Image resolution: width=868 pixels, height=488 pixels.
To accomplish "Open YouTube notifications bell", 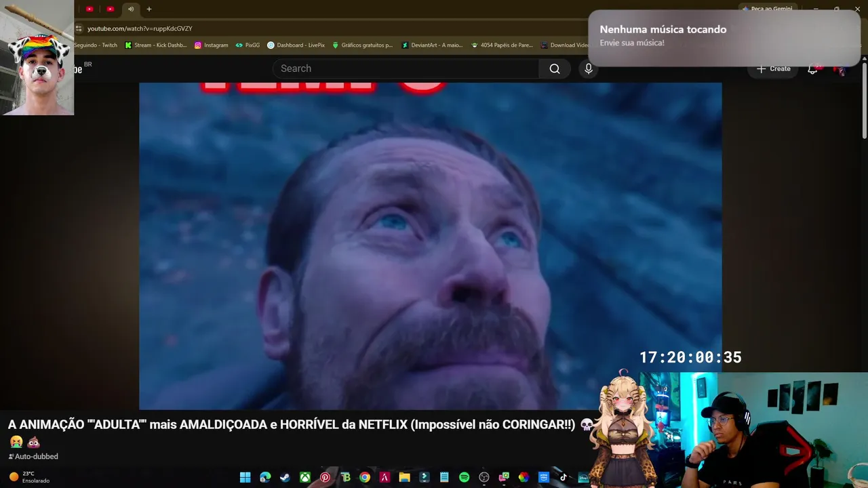I will click(x=812, y=68).
